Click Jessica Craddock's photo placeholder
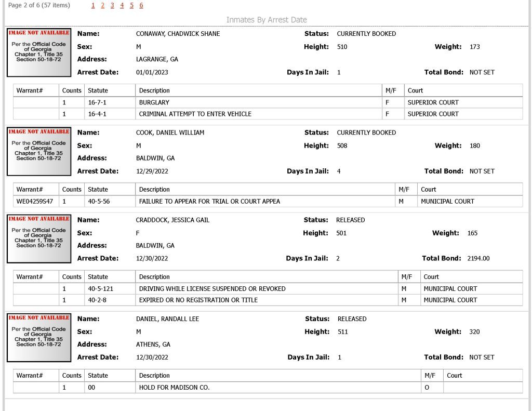Viewport: 532px width, 411px height. [x=39, y=238]
